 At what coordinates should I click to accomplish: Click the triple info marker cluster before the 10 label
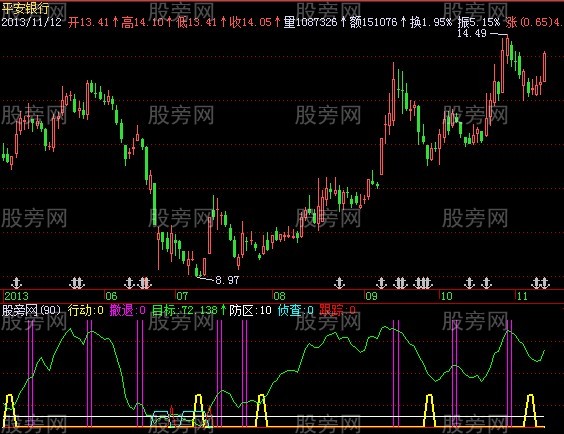[x=423, y=283]
